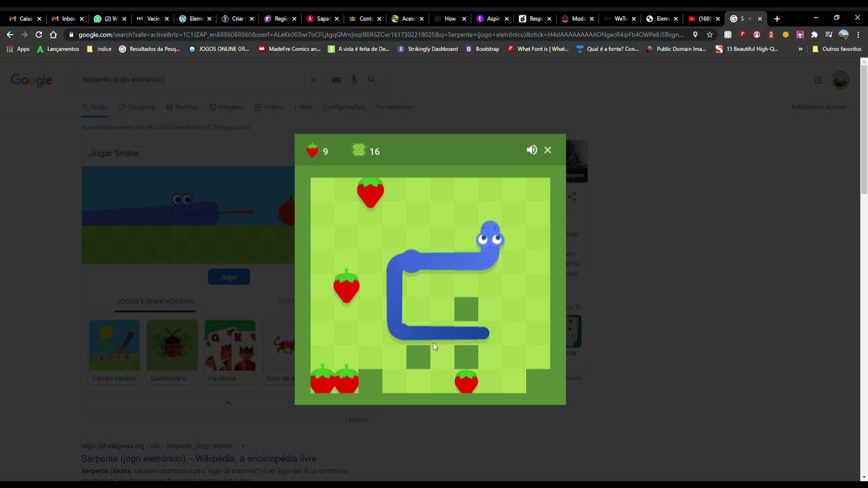Close the Caixa tab
868x488 pixels.
point(39,18)
